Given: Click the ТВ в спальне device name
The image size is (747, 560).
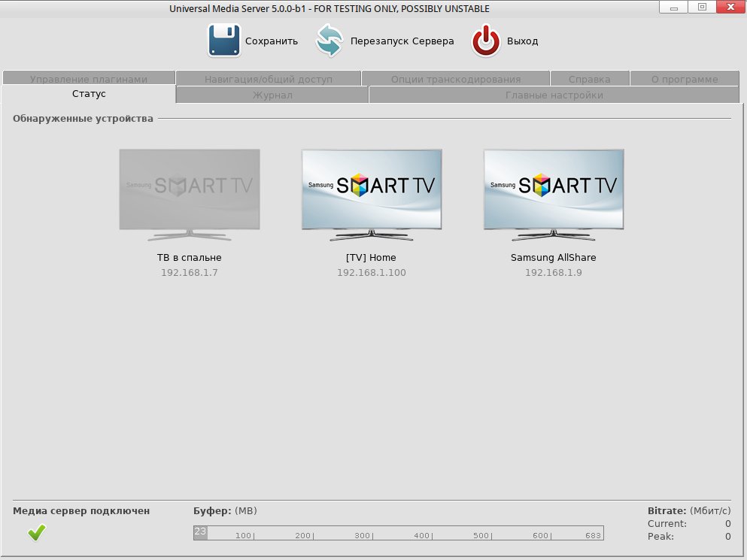Looking at the screenshot, I should pos(189,258).
